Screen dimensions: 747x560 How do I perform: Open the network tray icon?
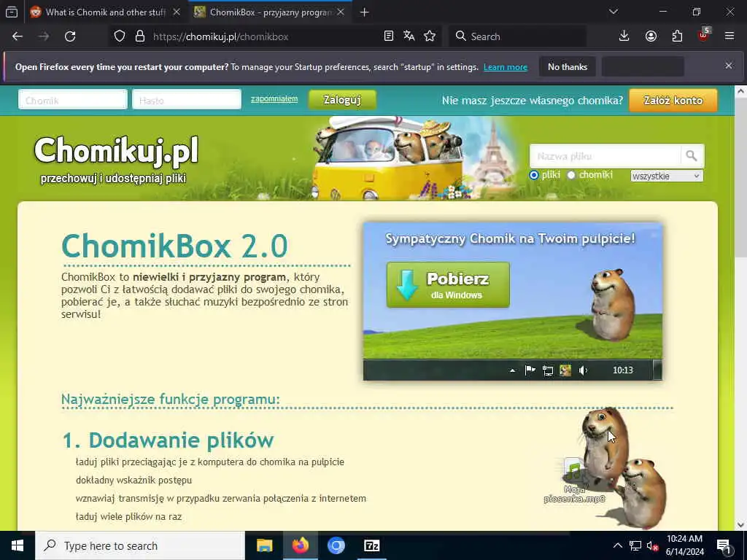635,545
